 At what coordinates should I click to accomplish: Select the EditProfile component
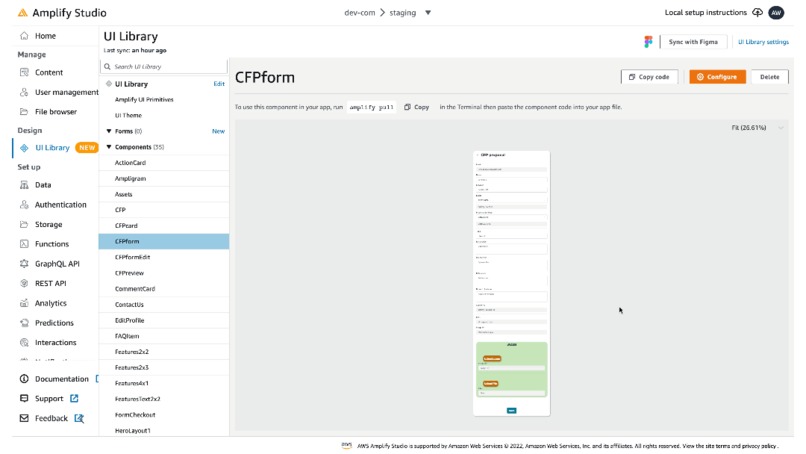(164, 320)
